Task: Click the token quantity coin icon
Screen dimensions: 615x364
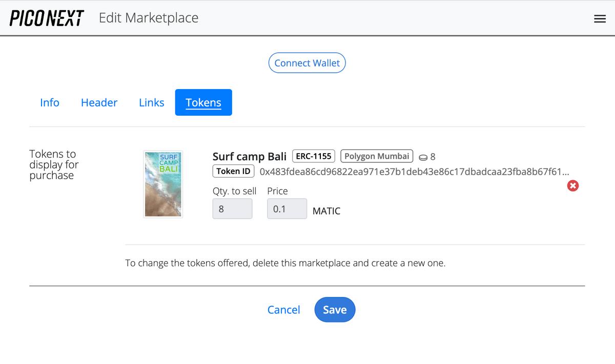Action: (422, 157)
